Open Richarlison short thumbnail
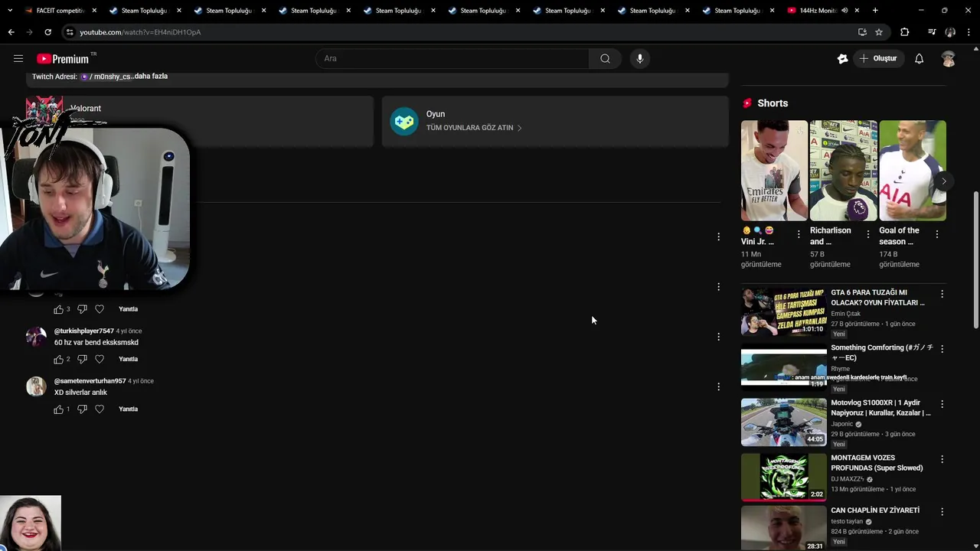The width and height of the screenshot is (980, 551). point(843,171)
